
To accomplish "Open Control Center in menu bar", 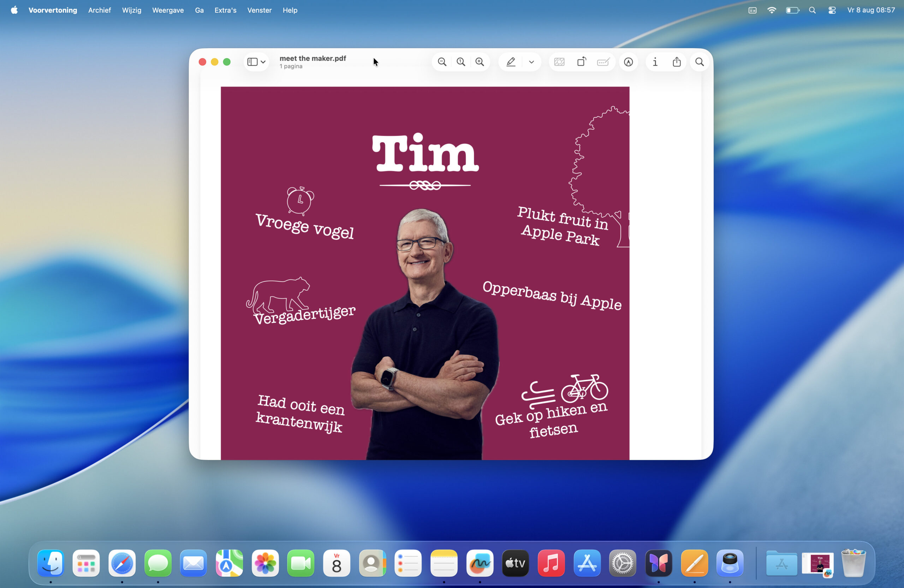I will 832,10.
